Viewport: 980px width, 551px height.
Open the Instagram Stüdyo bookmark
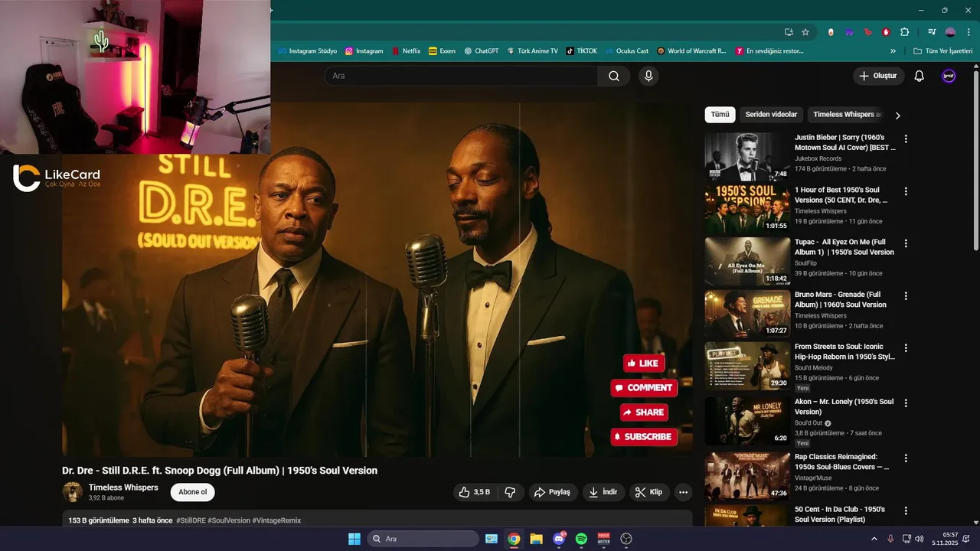[x=307, y=51]
